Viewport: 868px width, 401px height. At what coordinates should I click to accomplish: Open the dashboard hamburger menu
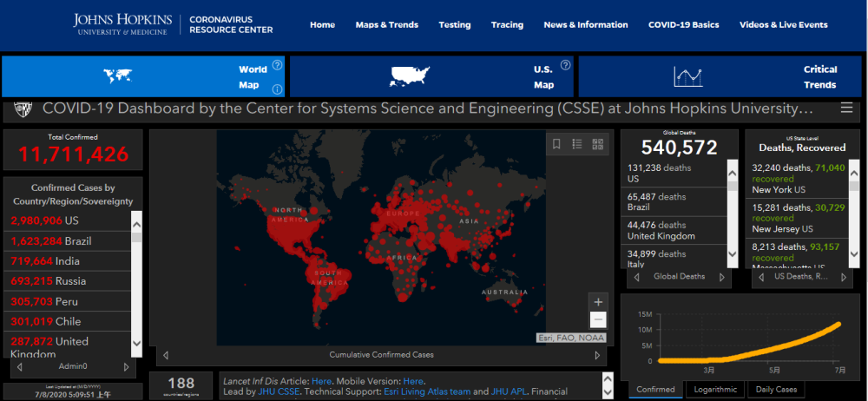coord(846,108)
